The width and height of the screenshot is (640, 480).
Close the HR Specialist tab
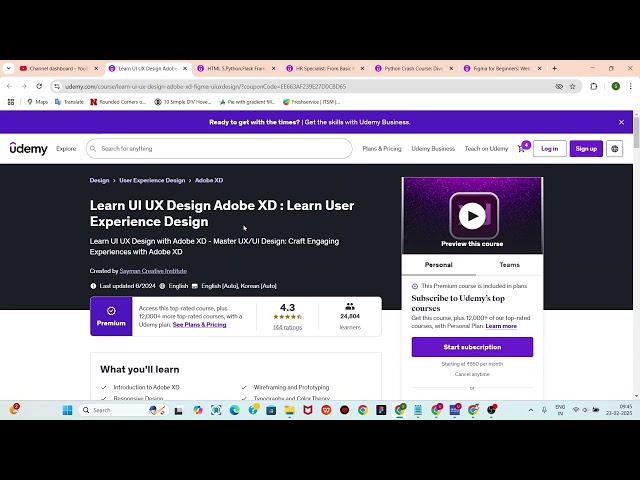pos(362,69)
